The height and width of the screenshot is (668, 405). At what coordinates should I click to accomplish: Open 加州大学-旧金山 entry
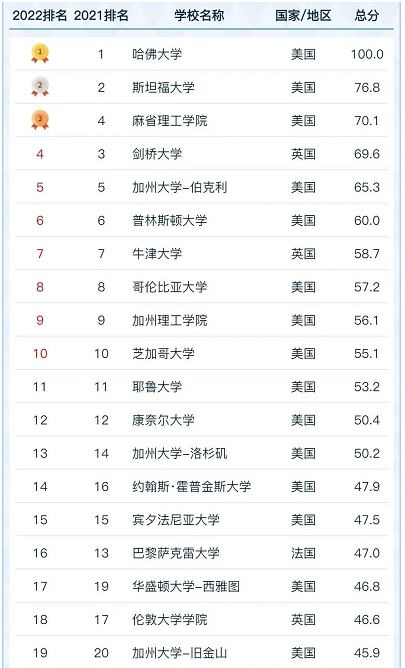pos(180,652)
